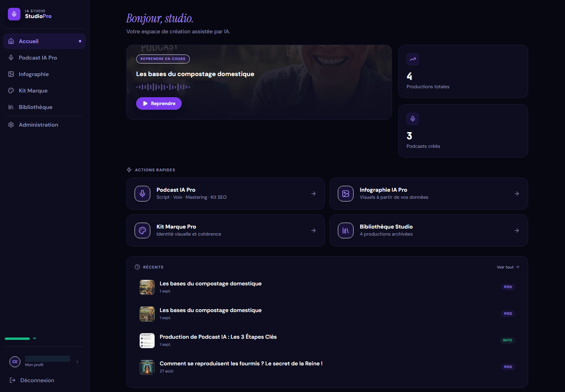Select "Comment se reproduisent les fourmis ?" title

[241, 363]
